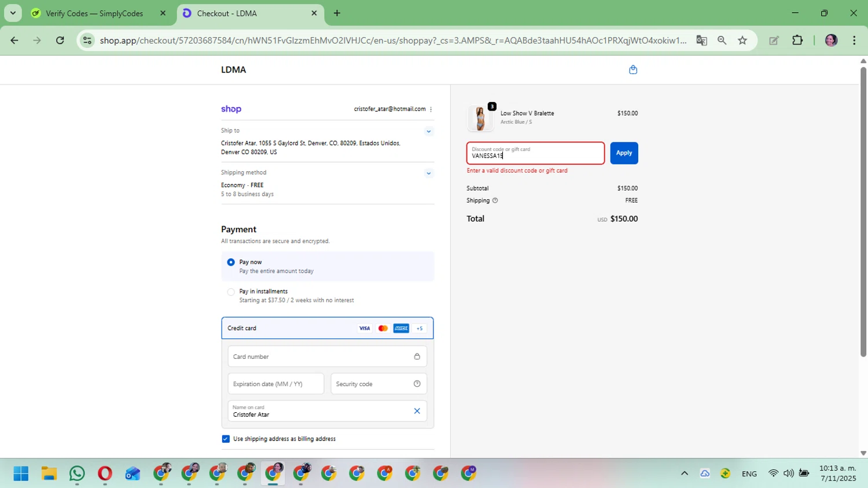Bookmark this page with the star
Screen dimensions: 868x488
(x=742, y=40)
